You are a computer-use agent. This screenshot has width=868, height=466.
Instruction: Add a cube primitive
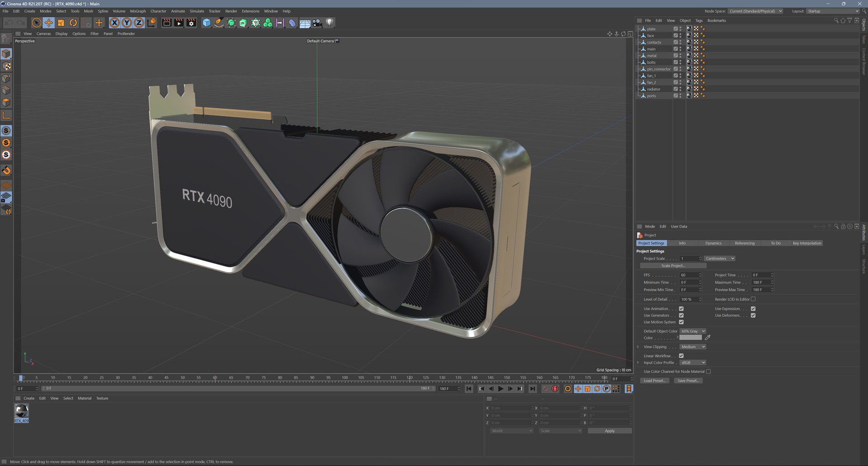(207, 23)
